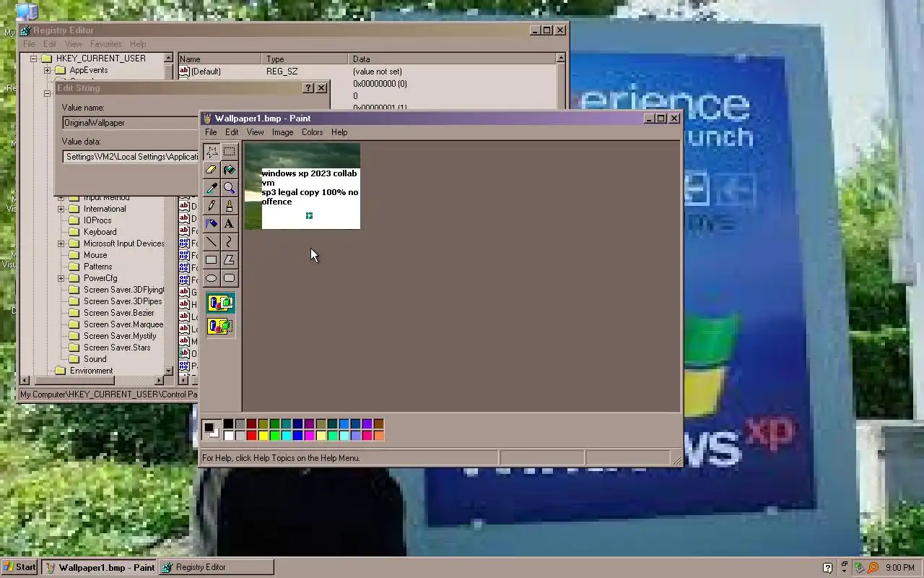Image resolution: width=924 pixels, height=578 pixels.
Task: Open the Paint Edit menu
Action: (232, 132)
